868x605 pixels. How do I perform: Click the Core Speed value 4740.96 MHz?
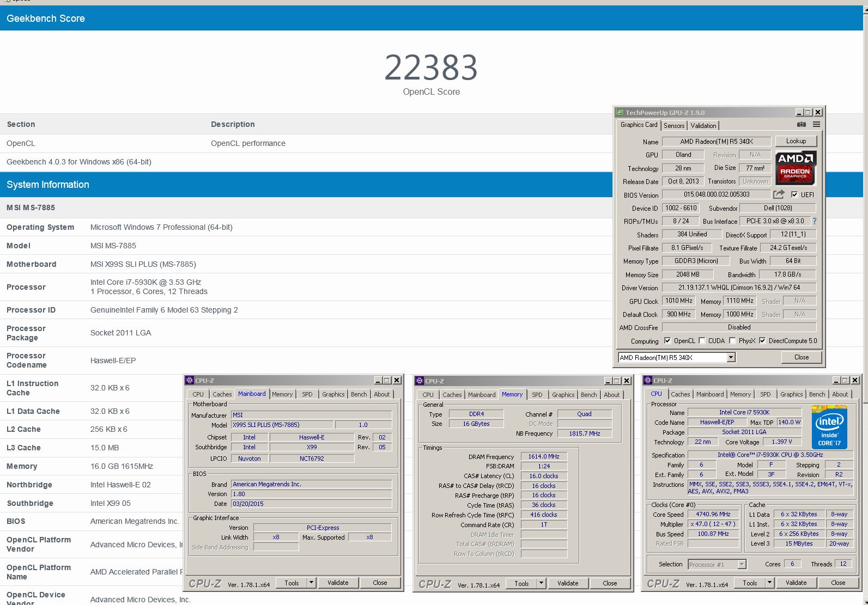(713, 514)
